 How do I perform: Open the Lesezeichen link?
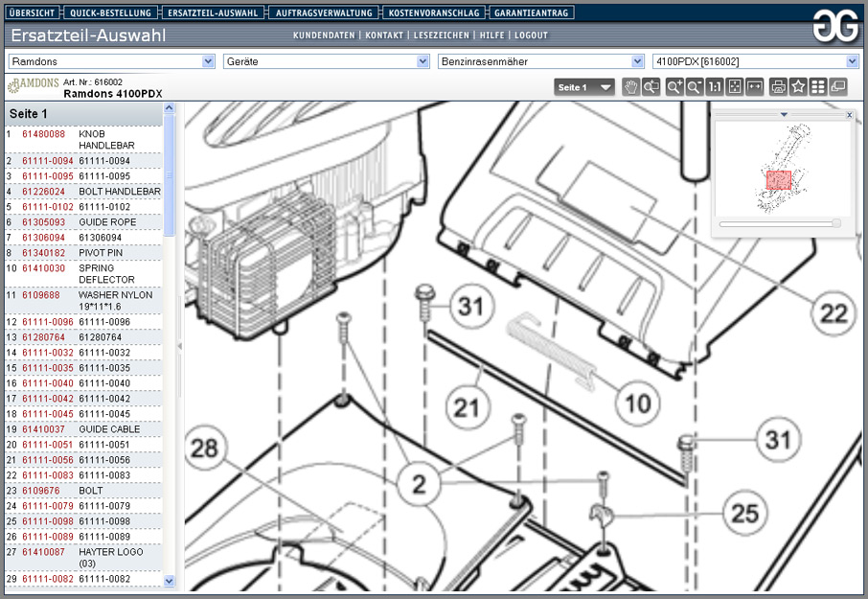point(442,35)
